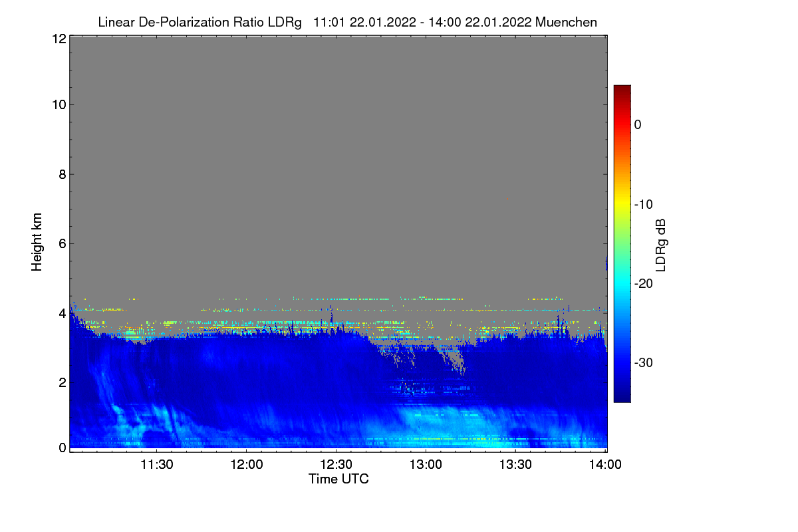Click the 'Muenchen' station name in title

[x=566, y=23]
